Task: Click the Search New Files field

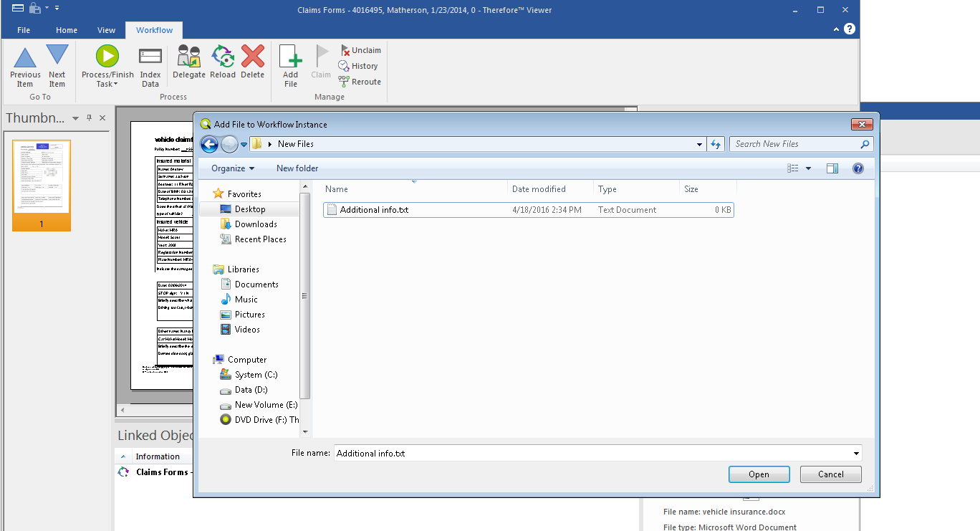Action: [794, 144]
